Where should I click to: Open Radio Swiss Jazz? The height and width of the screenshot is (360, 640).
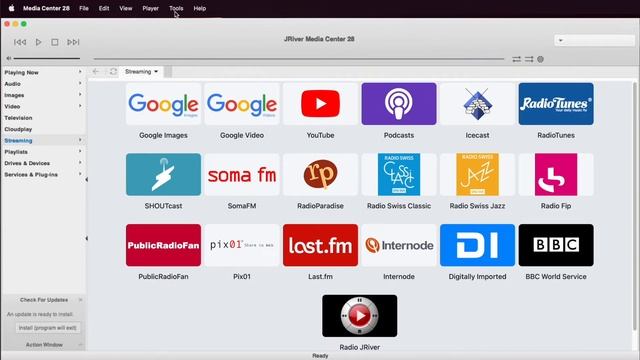(477, 175)
